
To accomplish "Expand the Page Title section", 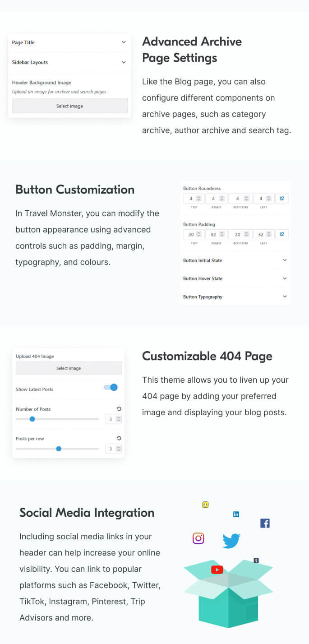I will [69, 42].
